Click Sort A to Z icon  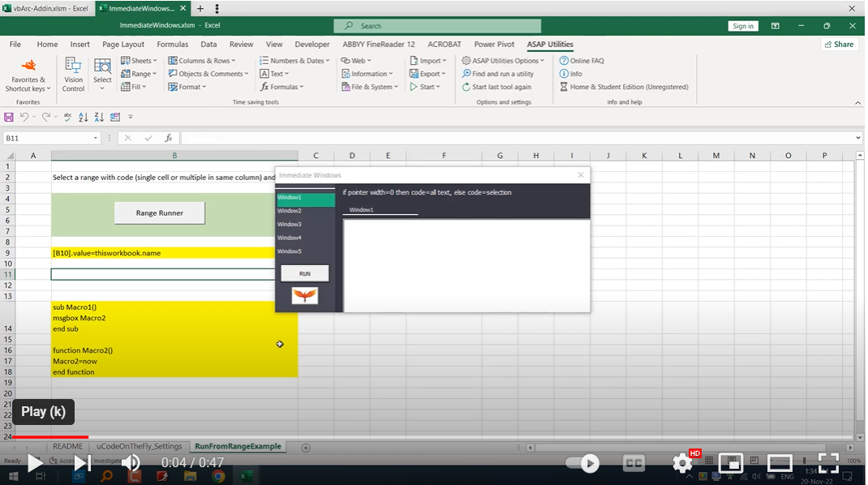click(x=83, y=117)
